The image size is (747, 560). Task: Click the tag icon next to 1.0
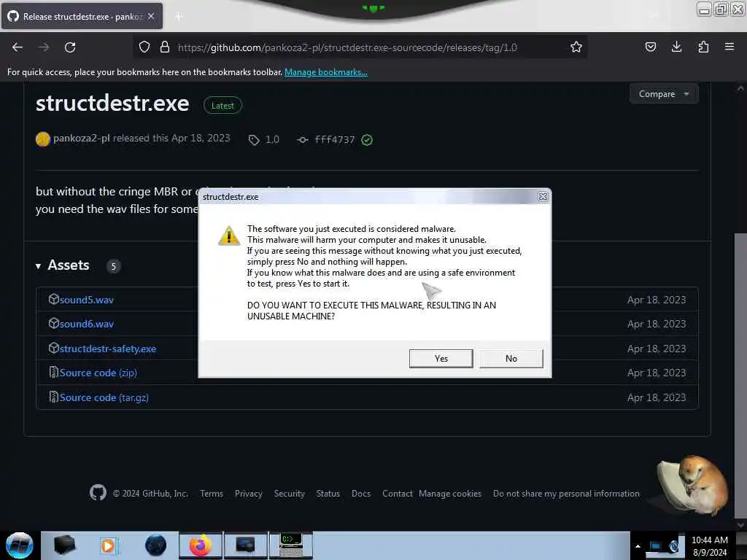(254, 140)
